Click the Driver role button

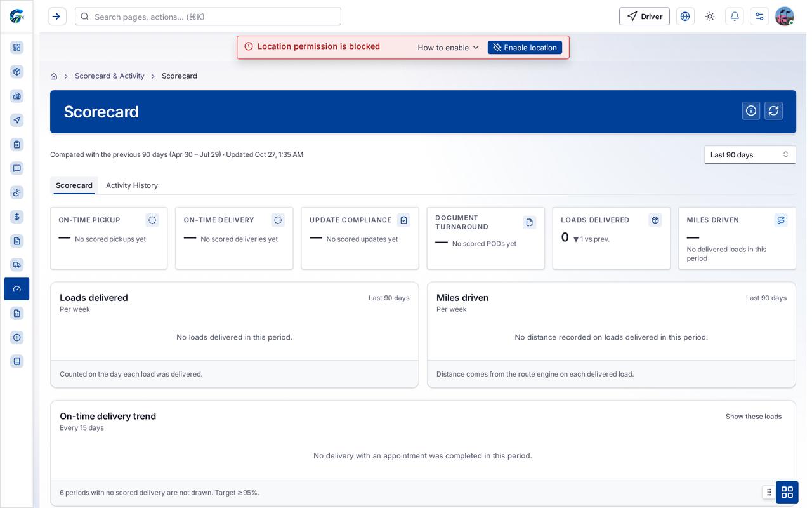(x=645, y=17)
